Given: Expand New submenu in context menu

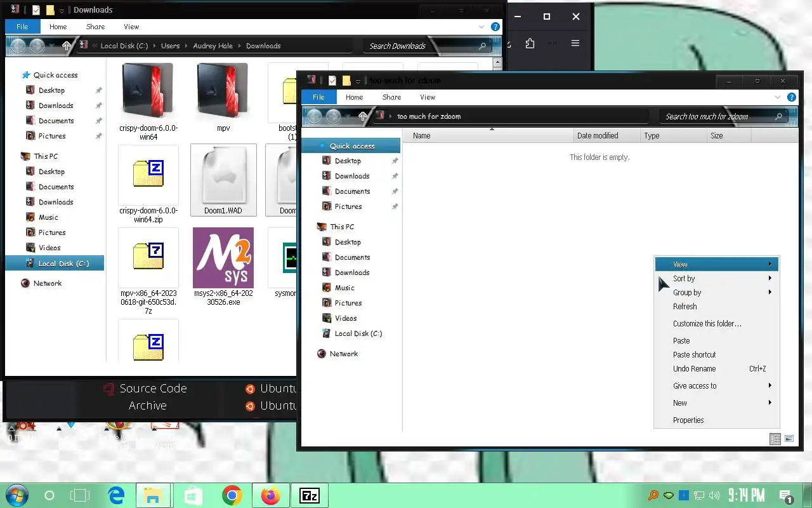Looking at the screenshot, I should coord(717,403).
